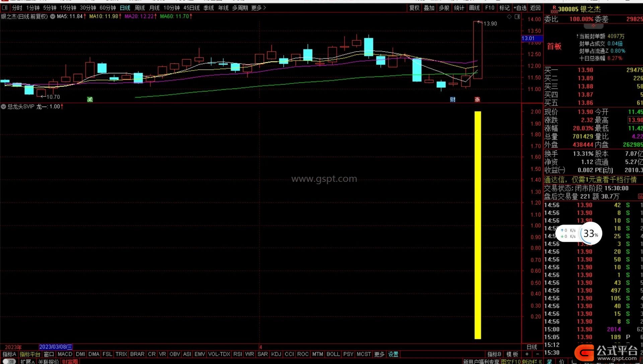Collapse the sidebar via 侧边栏《
Viewport: 643px width, 364px height.
pyautogui.click(x=532, y=362)
